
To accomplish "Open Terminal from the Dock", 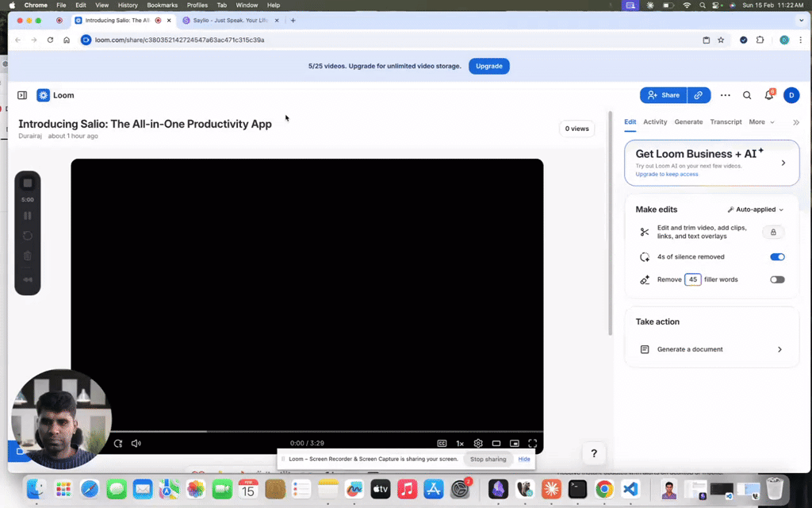I will coord(577,489).
